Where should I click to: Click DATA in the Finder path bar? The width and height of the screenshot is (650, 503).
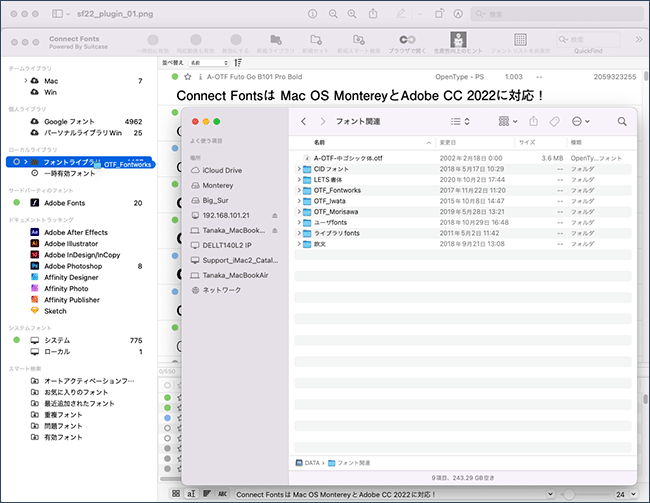[x=308, y=463]
